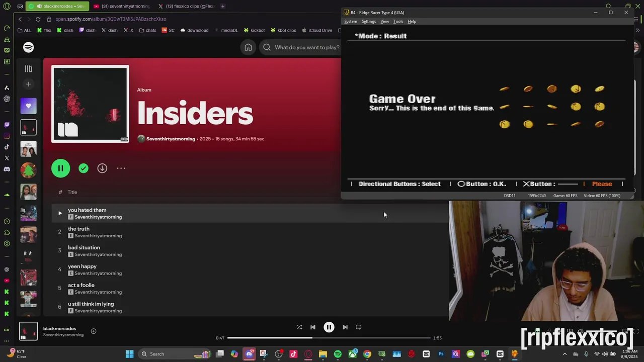Add blackmercedes to Liked Songs plus icon

(x=93, y=331)
